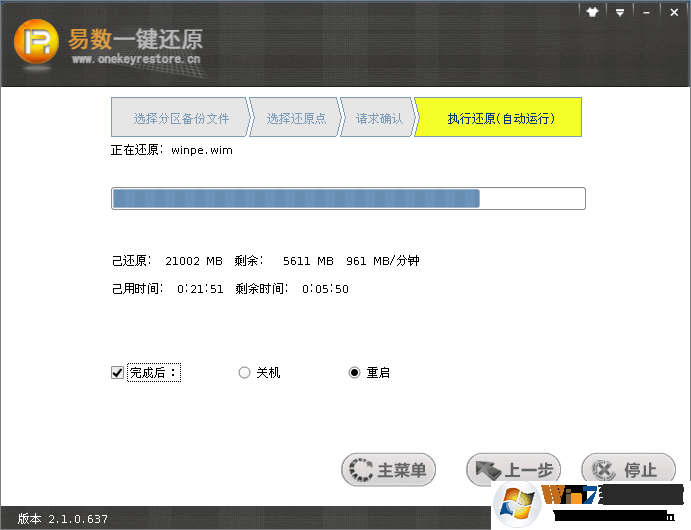Open www.onekeyrestore.cn website link
The width and height of the screenshot is (691, 530).
pos(136,59)
